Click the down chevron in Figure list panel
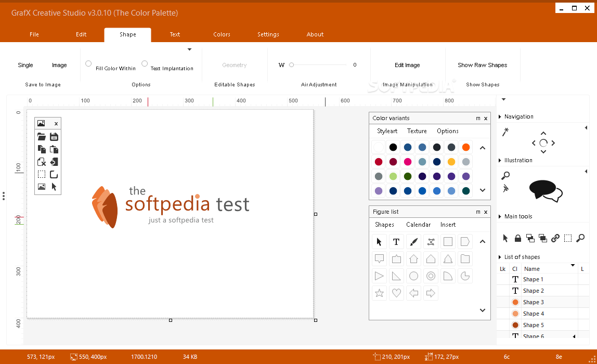This screenshot has width=597, height=364. click(x=483, y=310)
